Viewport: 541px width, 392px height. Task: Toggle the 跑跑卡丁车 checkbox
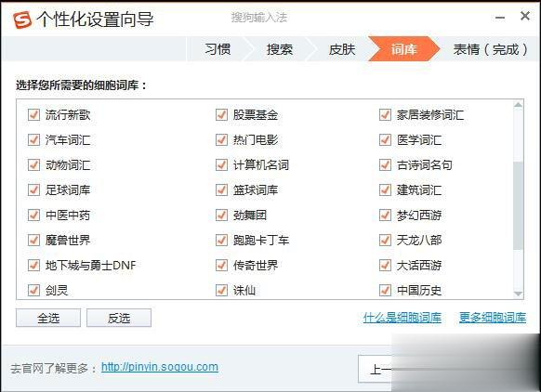point(221,240)
